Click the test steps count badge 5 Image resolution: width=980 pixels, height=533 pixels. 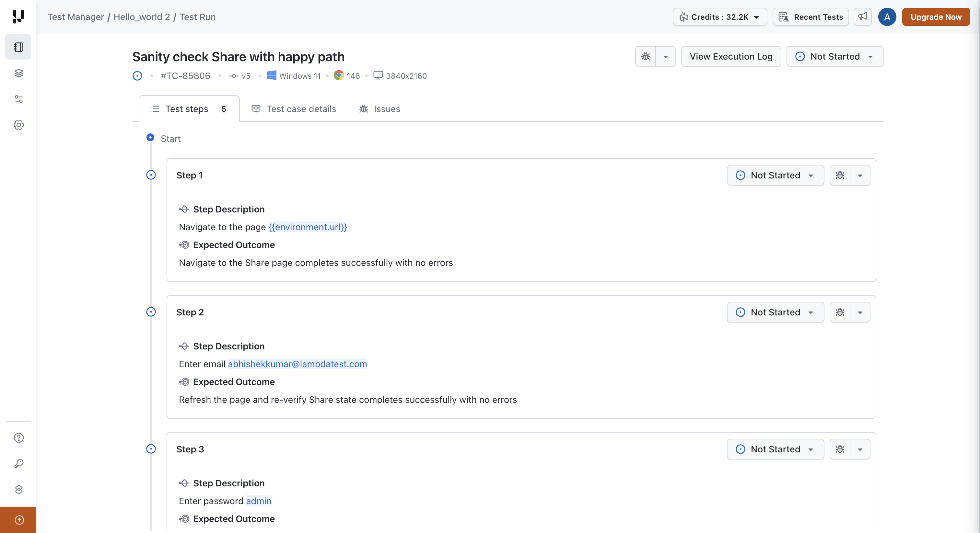click(x=224, y=109)
